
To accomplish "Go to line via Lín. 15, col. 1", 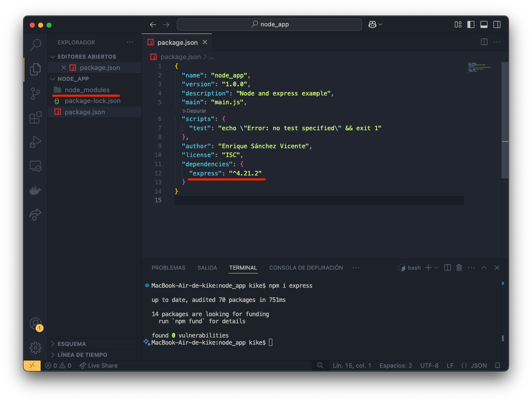I will [x=352, y=366].
